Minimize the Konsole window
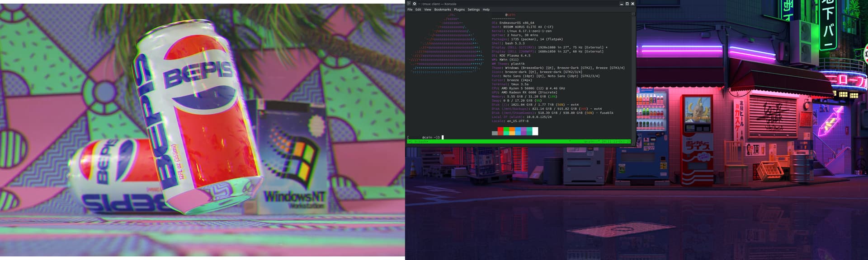The image size is (868, 260). coord(622,4)
